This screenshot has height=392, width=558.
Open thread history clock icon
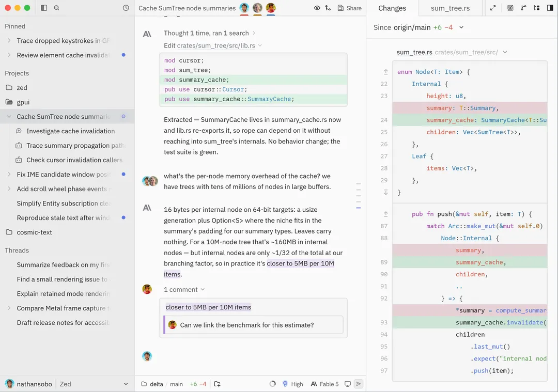(x=126, y=8)
